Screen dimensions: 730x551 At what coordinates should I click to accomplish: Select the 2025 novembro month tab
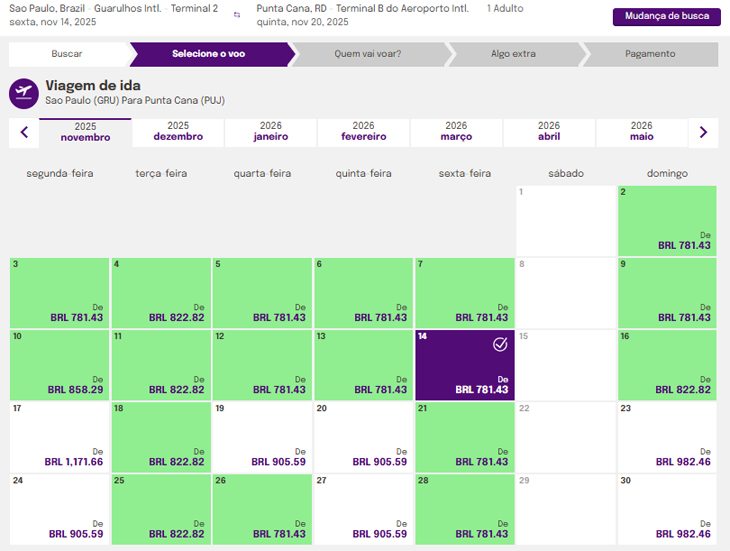point(85,132)
